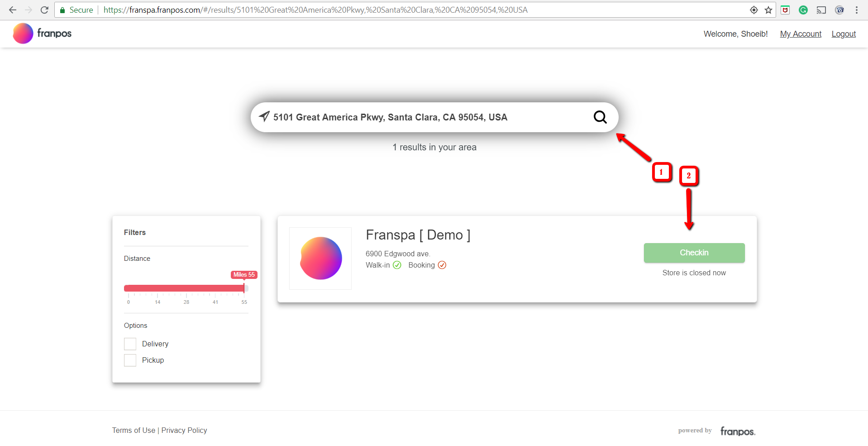Click the grey swirl extension icon beside Cast
Screen dimensions: 868x446
pos(839,10)
